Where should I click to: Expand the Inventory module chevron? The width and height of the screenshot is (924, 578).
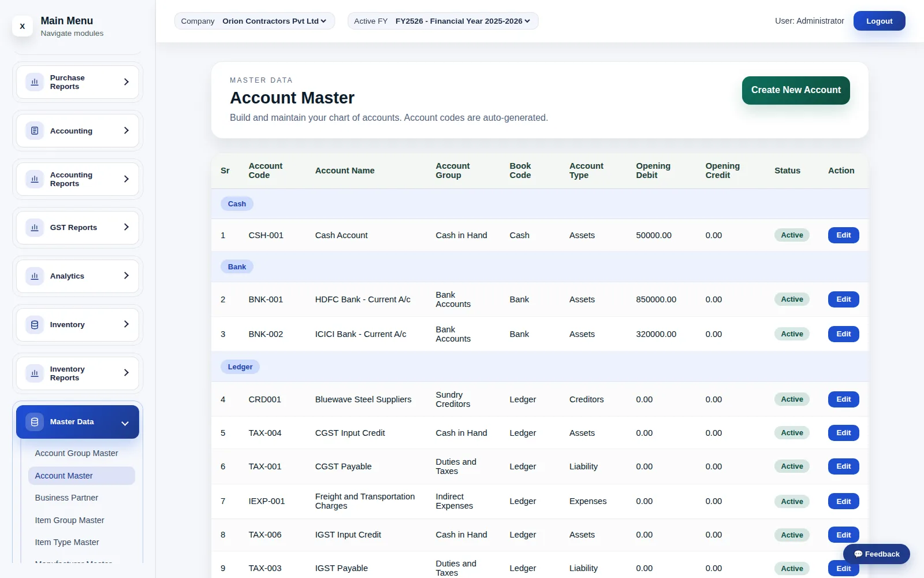[x=126, y=324]
